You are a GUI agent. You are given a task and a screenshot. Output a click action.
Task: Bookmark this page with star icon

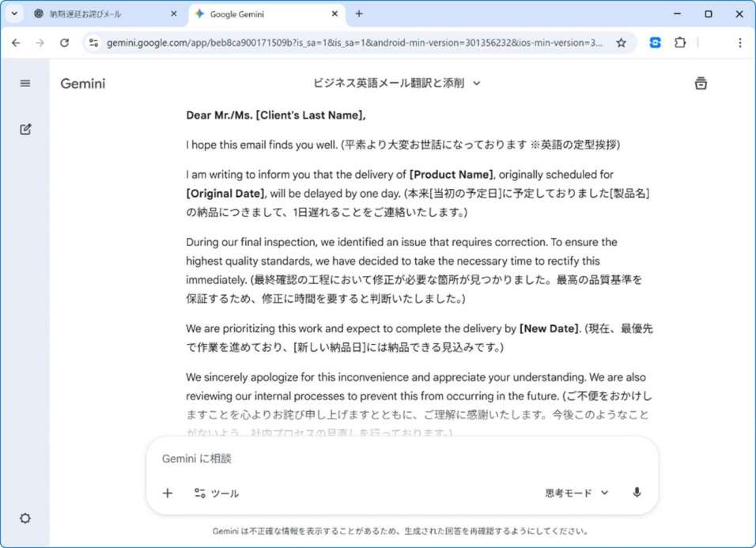point(621,43)
